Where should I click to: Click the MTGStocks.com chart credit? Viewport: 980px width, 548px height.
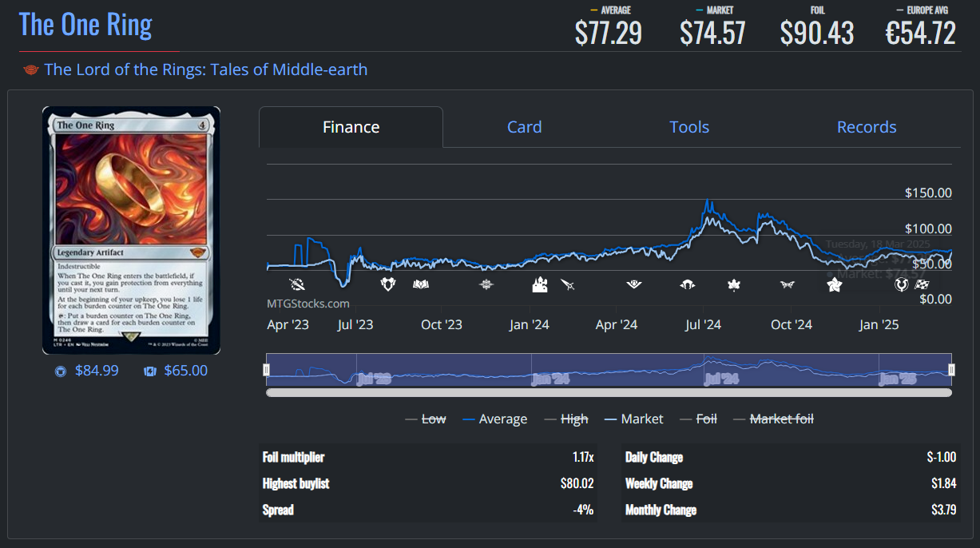click(308, 304)
